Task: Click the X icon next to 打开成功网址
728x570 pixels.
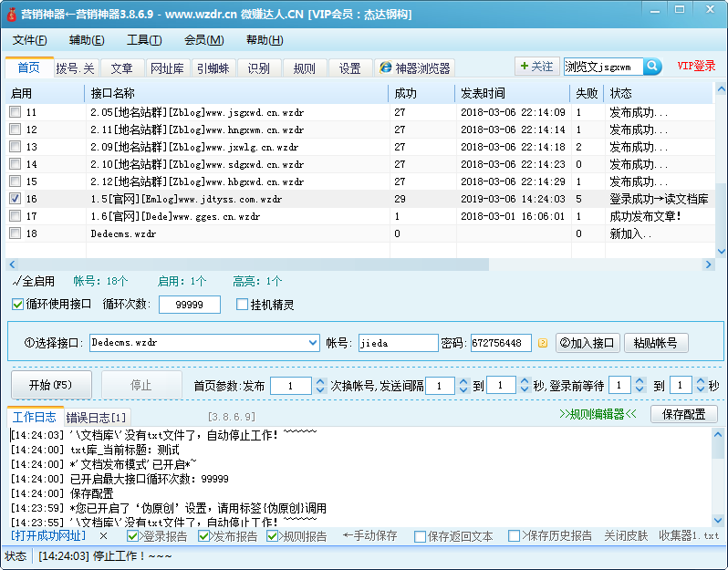Action: pyautogui.click(x=103, y=536)
